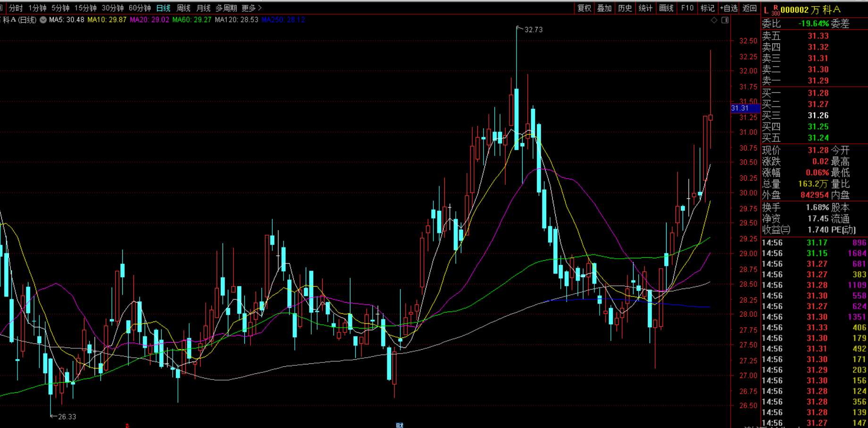Click the 卖五 ask price 31.33
The height and width of the screenshot is (428, 868).
[818, 36]
